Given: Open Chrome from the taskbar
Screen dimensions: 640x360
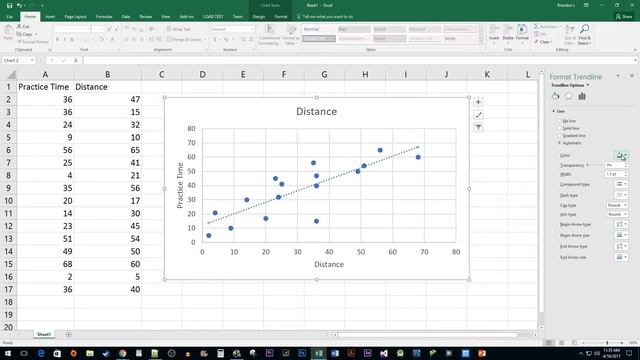Looking at the screenshot, I should click(122, 353).
